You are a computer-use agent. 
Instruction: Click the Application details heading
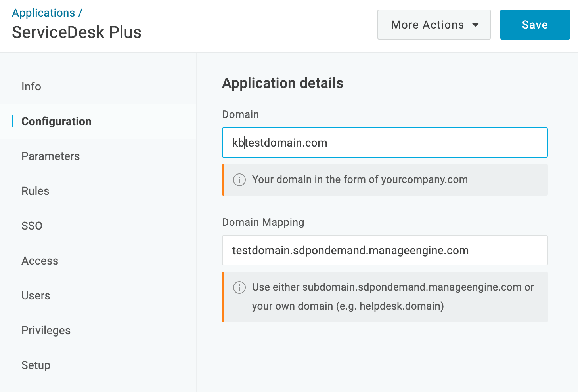[283, 83]
